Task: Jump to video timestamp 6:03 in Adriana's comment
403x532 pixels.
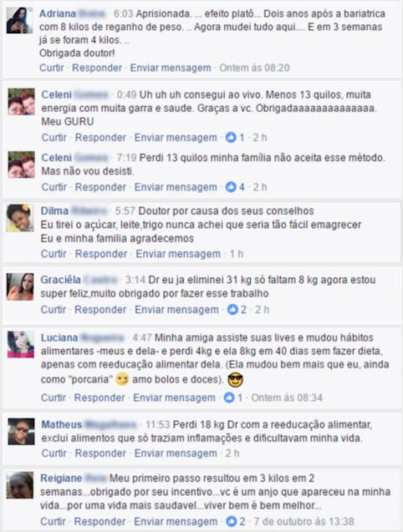Action: point(124,13)
